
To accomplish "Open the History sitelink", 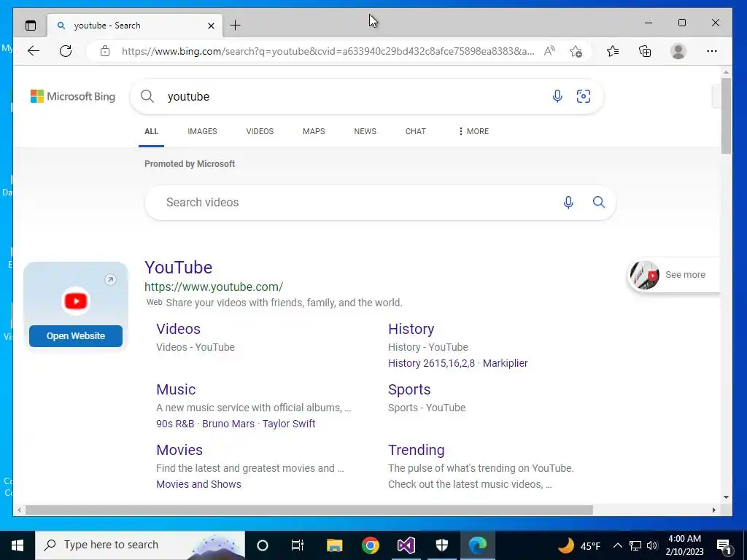I will (411, 329).
